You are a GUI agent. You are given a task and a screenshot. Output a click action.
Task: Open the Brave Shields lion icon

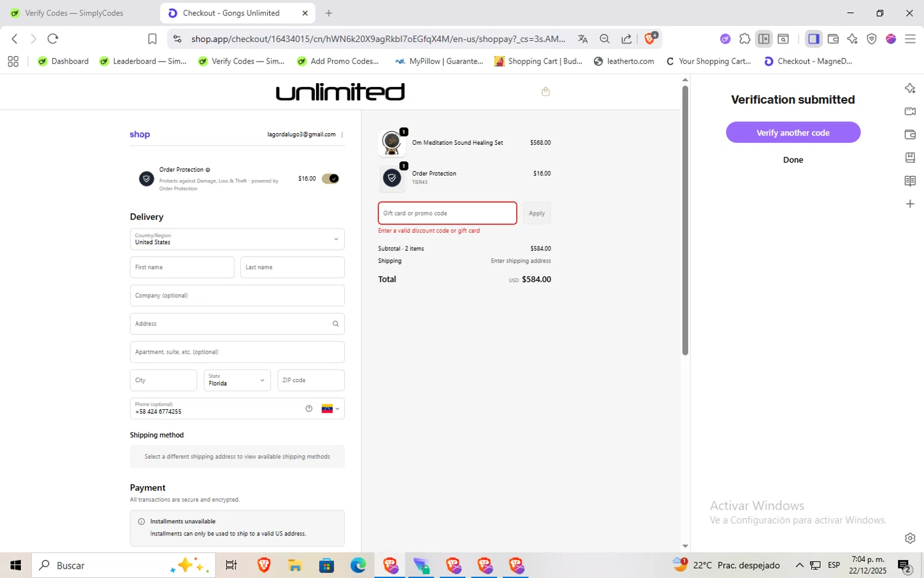tap(650, 39)
